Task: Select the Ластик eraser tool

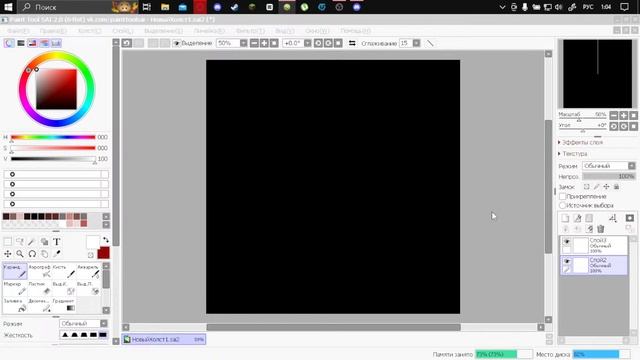Action: [40, 288]
